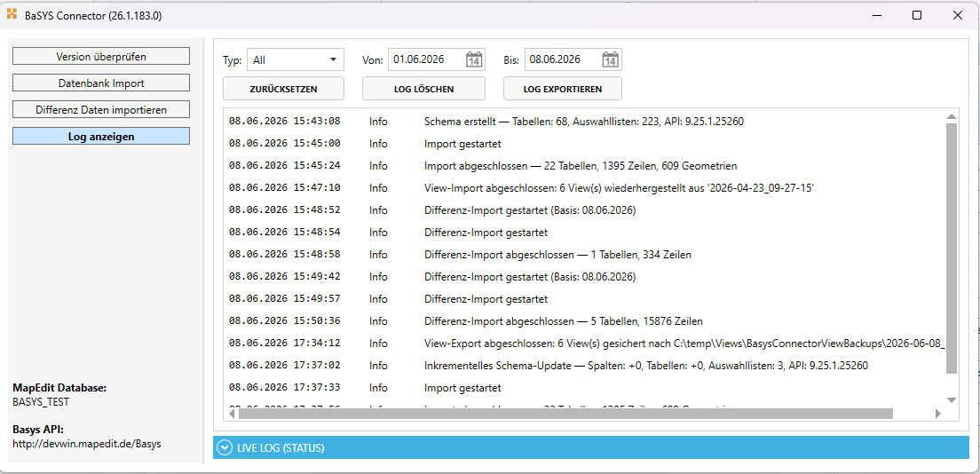Click the LOG EXPORTIEREN button
This screenshot has height=474, width=980.
(563, 89)
